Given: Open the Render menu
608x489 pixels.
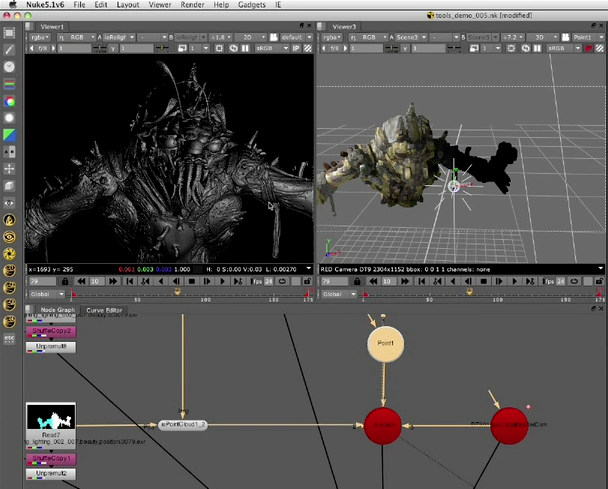Looking at the screenshot, I should pos(192,5).
